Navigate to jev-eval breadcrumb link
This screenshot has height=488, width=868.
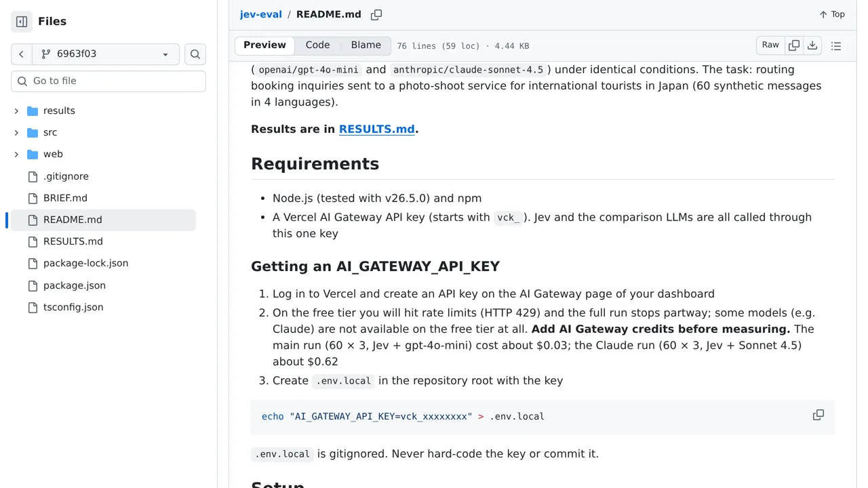point(260,14)
